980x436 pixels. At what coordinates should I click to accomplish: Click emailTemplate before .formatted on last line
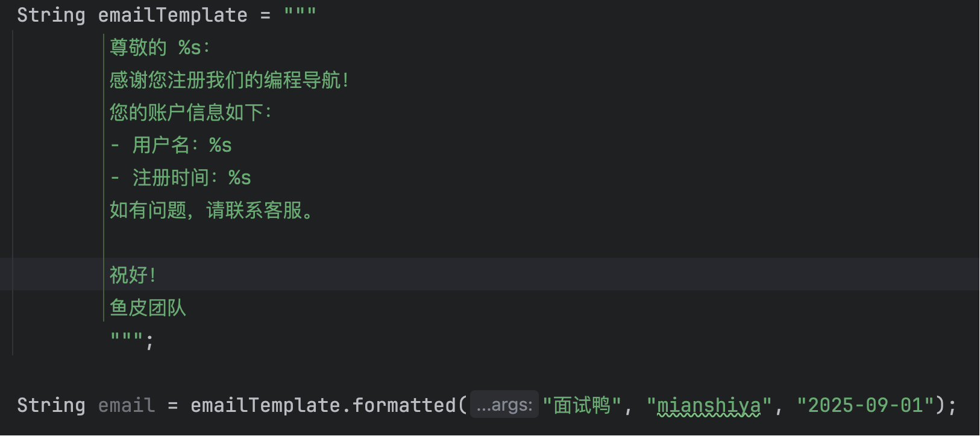[265, 405]
